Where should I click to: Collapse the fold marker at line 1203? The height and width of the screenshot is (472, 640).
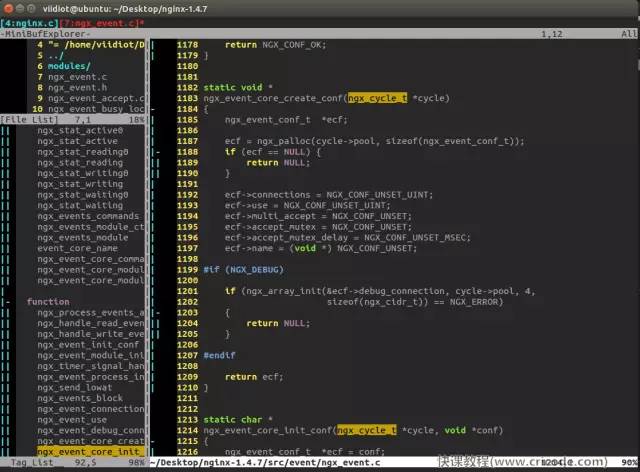(x=158, y=313)
